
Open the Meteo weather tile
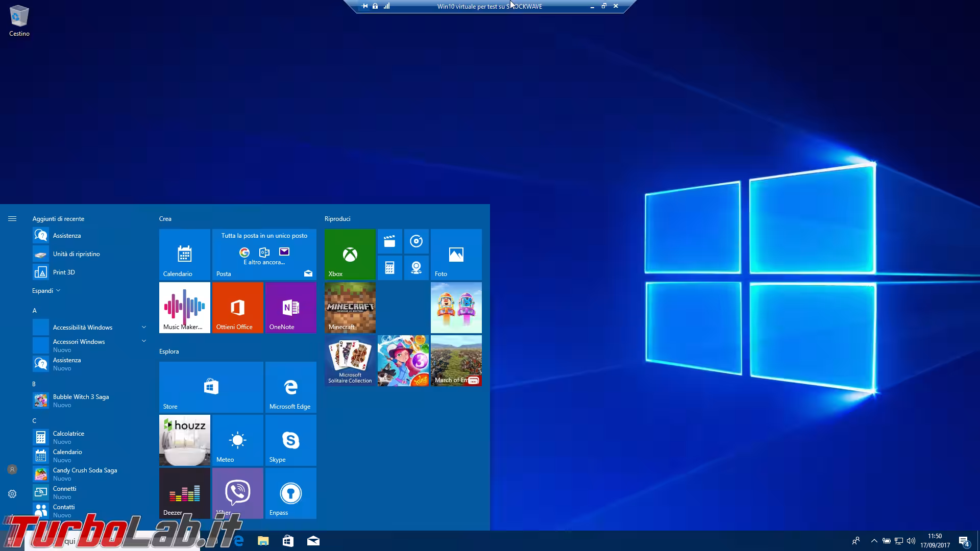[237, 440]
